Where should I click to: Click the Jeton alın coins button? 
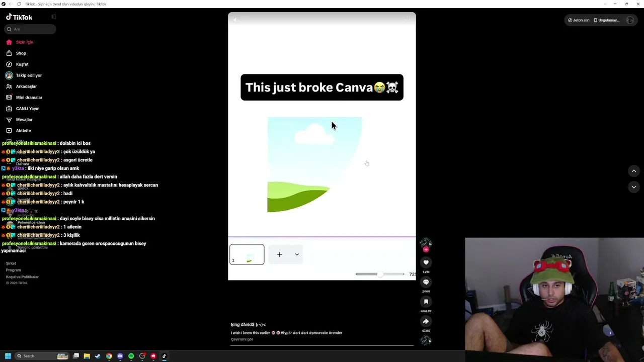579,20
